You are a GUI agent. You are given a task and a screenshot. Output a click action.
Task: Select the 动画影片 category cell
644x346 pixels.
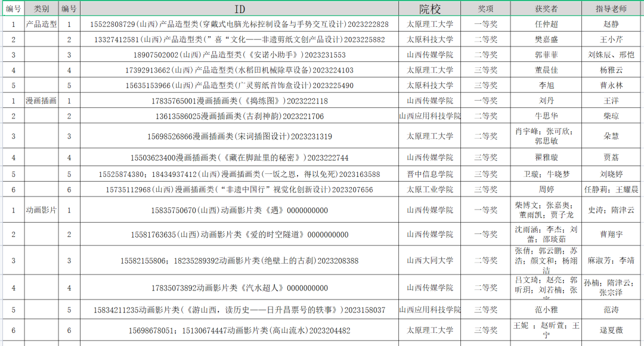(x=42, y=210)
